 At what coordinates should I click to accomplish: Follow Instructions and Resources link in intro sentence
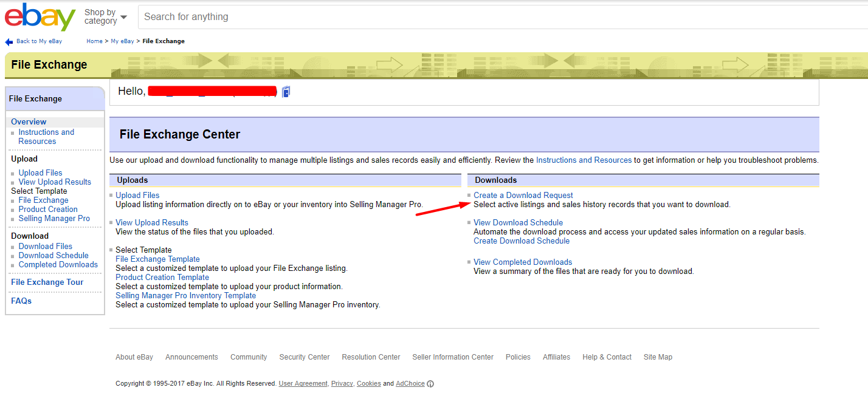click(584, 160)
